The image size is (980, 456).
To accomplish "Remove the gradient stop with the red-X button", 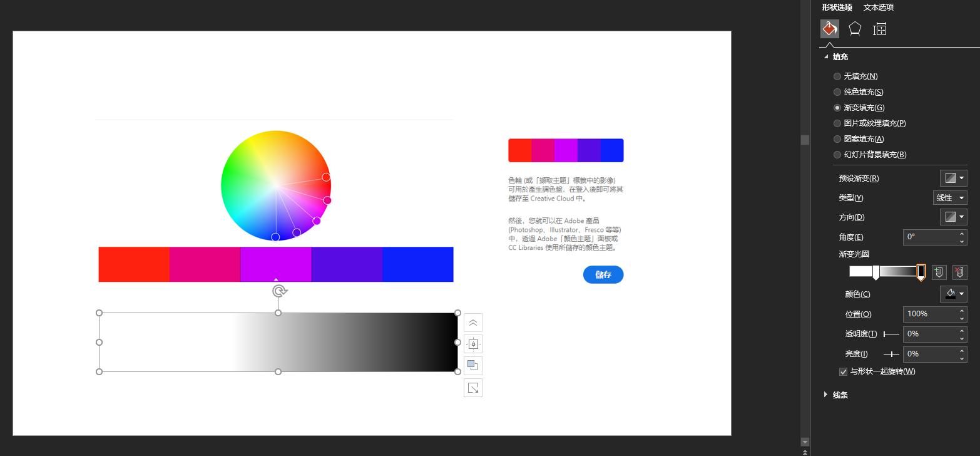I will [960, 272].
